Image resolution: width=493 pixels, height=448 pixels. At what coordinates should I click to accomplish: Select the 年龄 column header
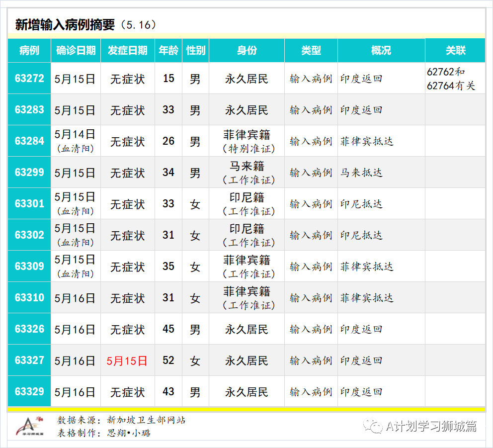[168, 50]
